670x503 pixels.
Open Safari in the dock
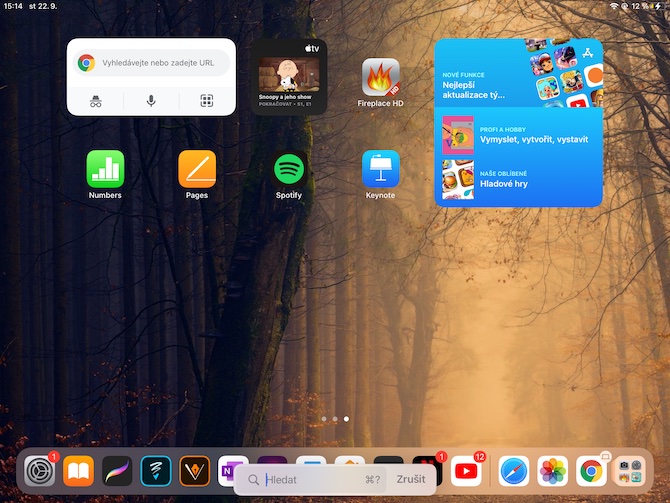(x=514, y=471)
